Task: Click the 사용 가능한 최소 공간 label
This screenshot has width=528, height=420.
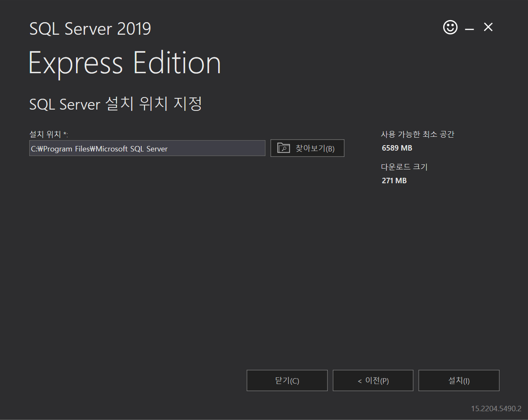Action: coord(417,134)
